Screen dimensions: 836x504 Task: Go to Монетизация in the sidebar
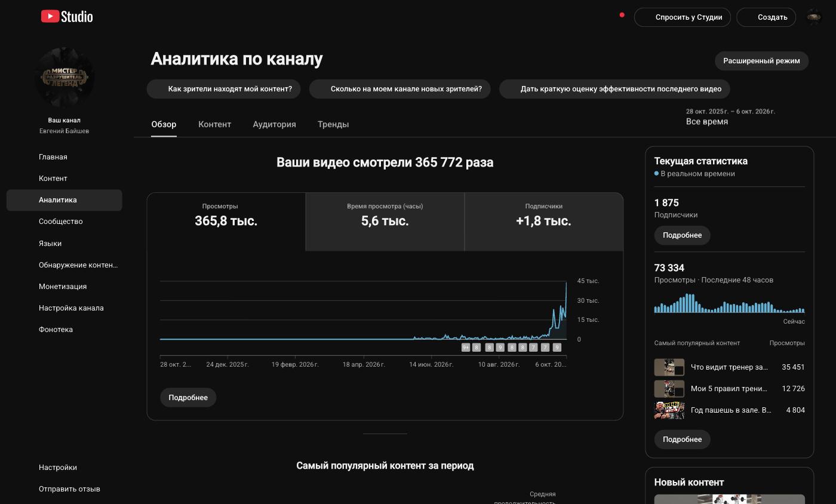pos(64,287)
